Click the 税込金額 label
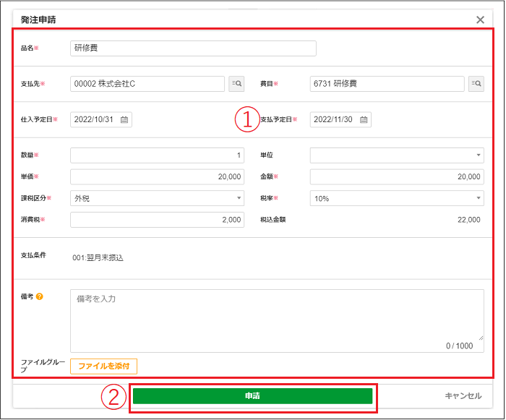This screenshot has height=420, width=506. tap(273, 220)
